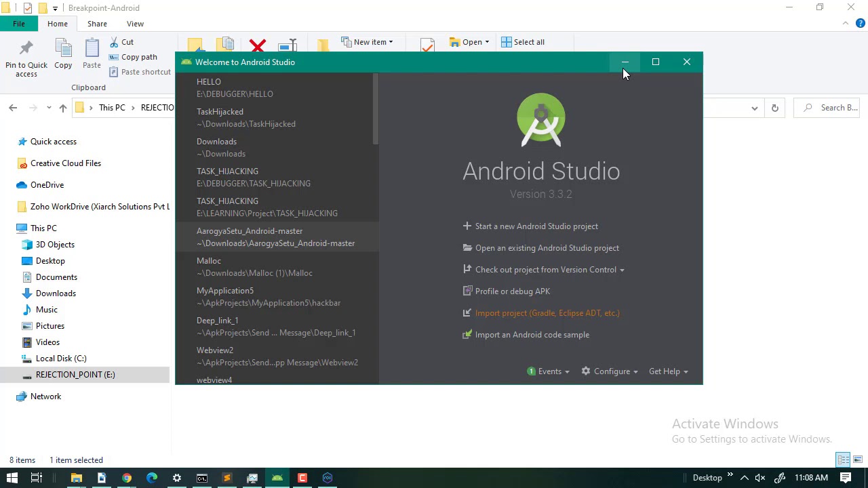Viewport: 868px width, 488px height.
Task: Click the Android Studio logo image
Action: point(541,120)
